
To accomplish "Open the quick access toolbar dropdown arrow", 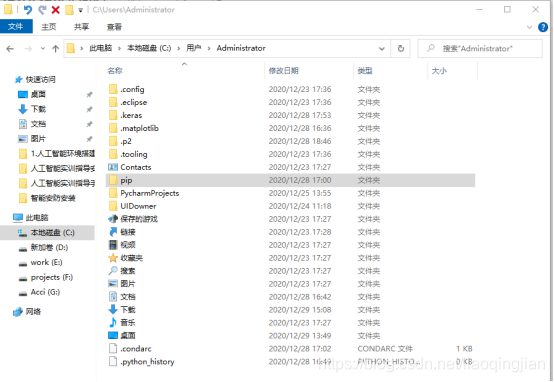I will [x=81, y=10].
